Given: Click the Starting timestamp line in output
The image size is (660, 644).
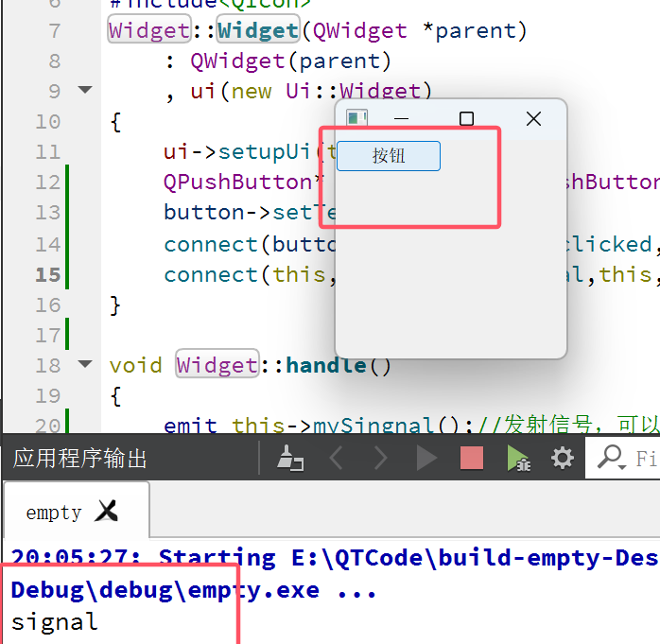Looking at the screenshot, I should pyautogui.click(x=335, y=558).
